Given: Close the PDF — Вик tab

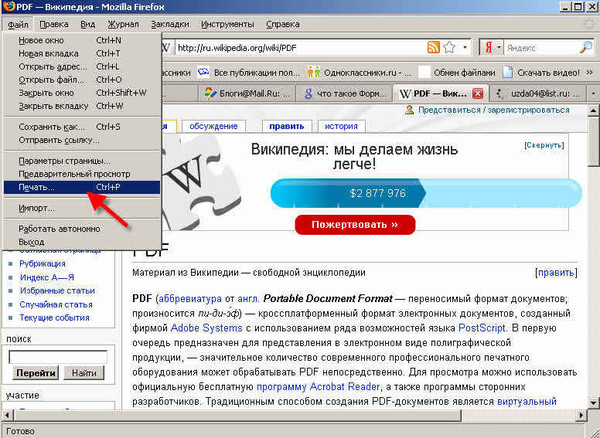Looking at the screenshot, I should tap(478, 93).
